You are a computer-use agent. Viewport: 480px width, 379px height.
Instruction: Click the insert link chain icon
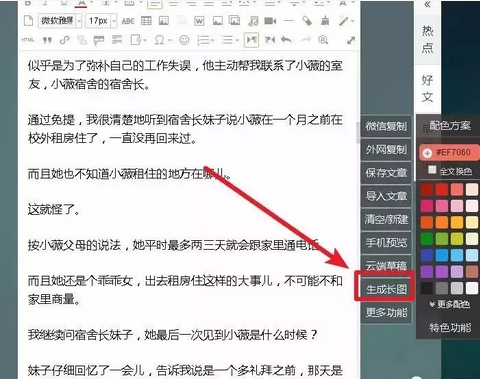64,40
